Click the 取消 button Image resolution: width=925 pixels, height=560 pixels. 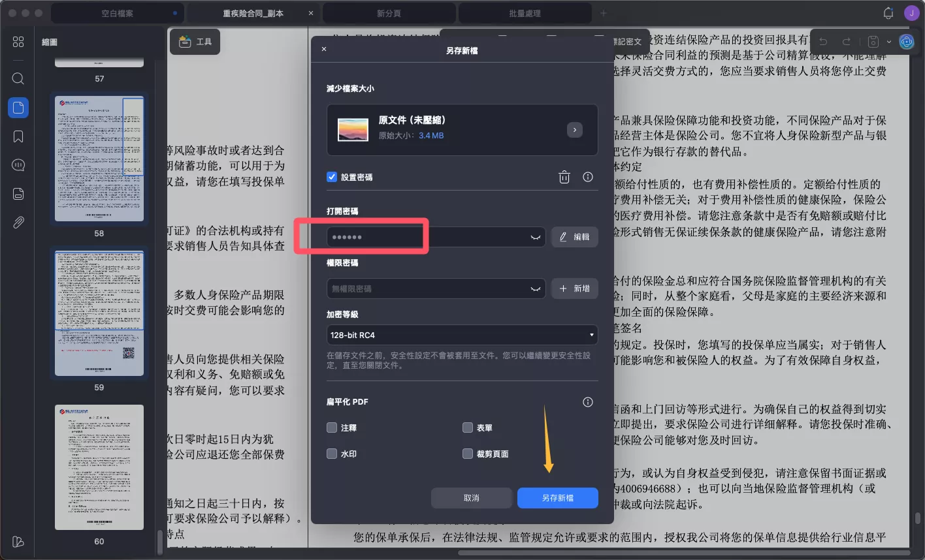pos(472,498)
